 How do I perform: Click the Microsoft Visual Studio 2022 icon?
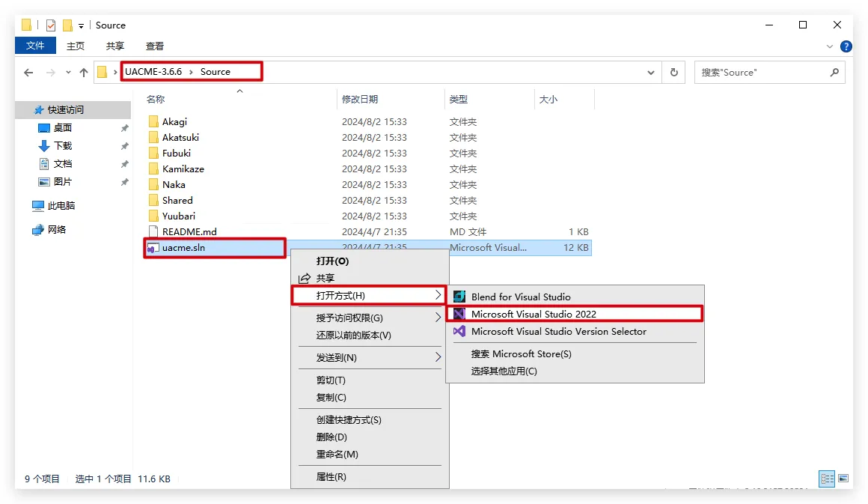(459, 314)
